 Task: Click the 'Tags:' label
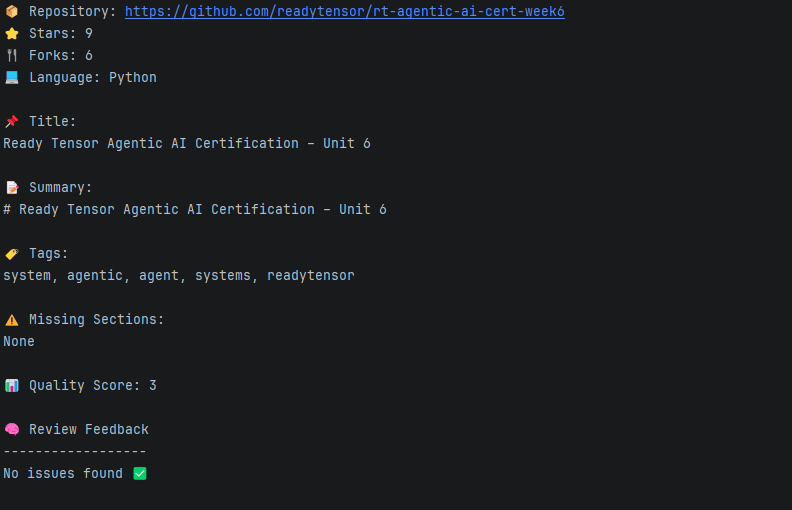click(x=48, y=253)
